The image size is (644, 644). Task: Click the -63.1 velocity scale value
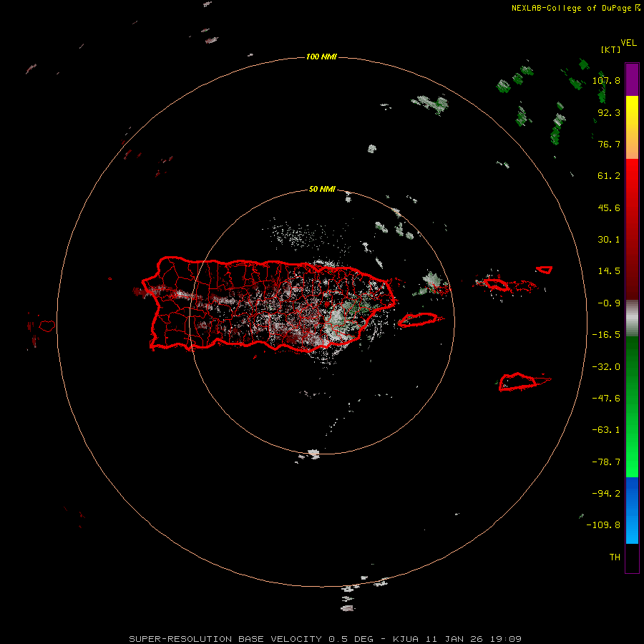point(606,430)
